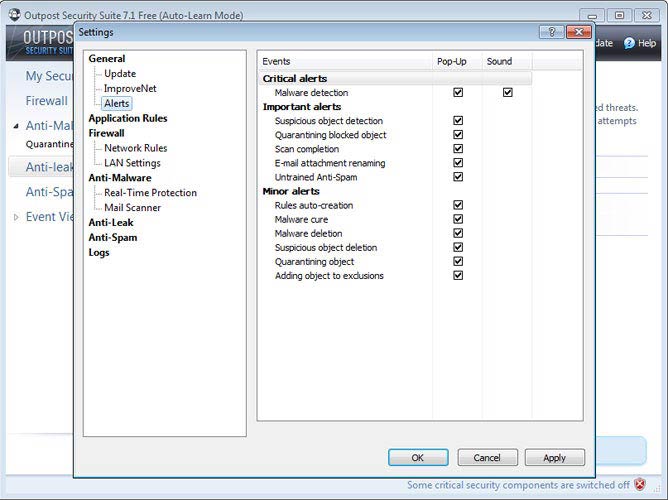Click the Sound column header
The width and height of the screenshot is (668, 500).
pos(499,61)
